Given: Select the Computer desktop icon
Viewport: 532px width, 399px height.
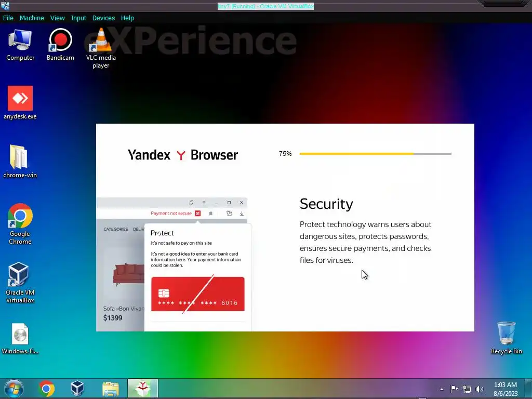Looking at the screenshot, I should [20, 45].
